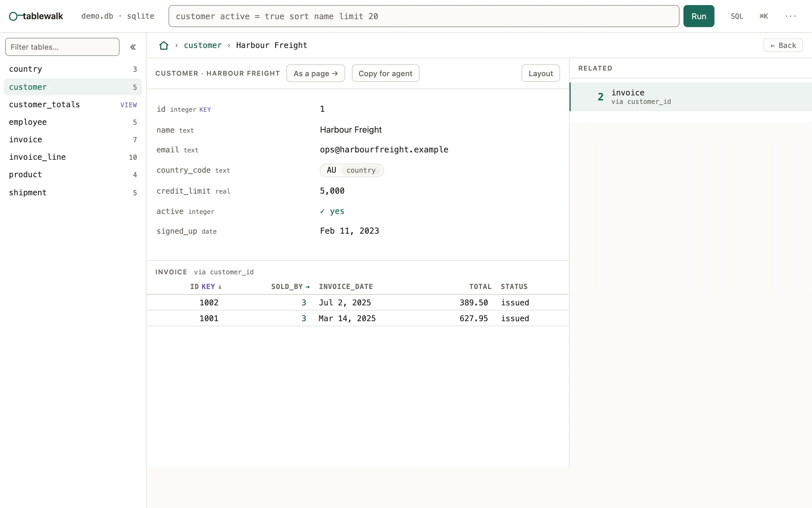Select customer table in sidebar
The image size is (812, 508).
pyautogui.click(x=73, y=87)
